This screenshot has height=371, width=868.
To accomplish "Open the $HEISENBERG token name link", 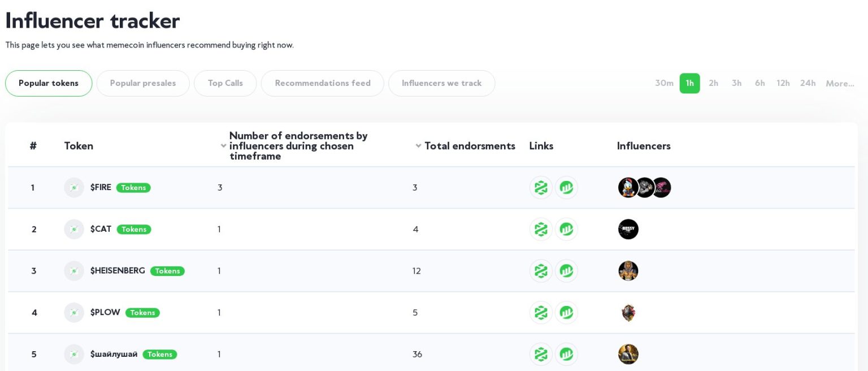I will [118, 271].
